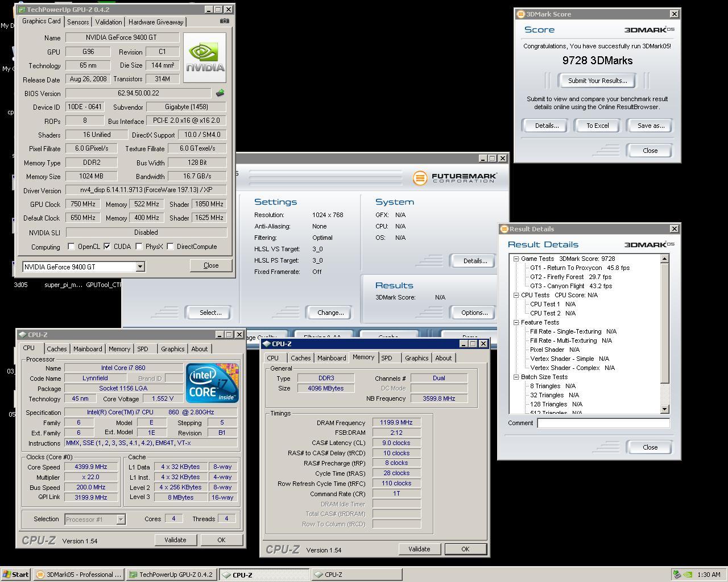Toggle the CUDA checkbox

pyautogui.click(x=107, y=247)
